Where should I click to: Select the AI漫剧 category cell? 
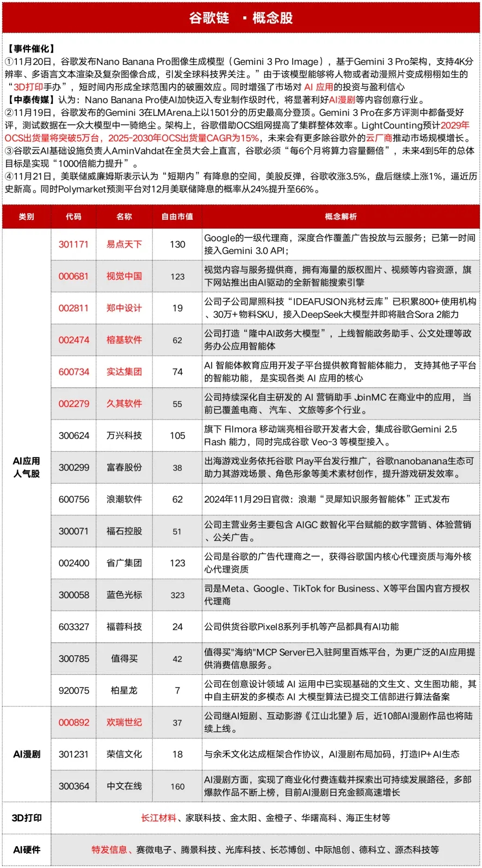[27, 754]
